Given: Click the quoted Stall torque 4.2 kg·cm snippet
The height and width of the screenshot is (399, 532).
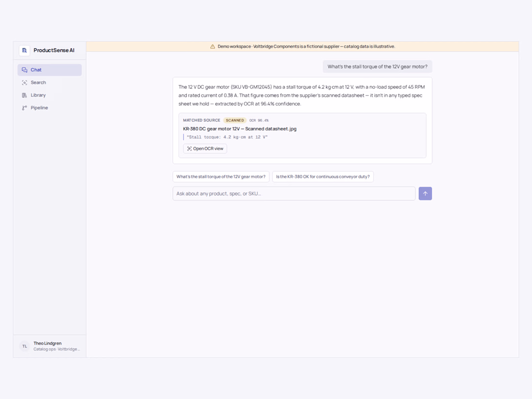Looking at the screenshot, I should (x=227, y=137).
